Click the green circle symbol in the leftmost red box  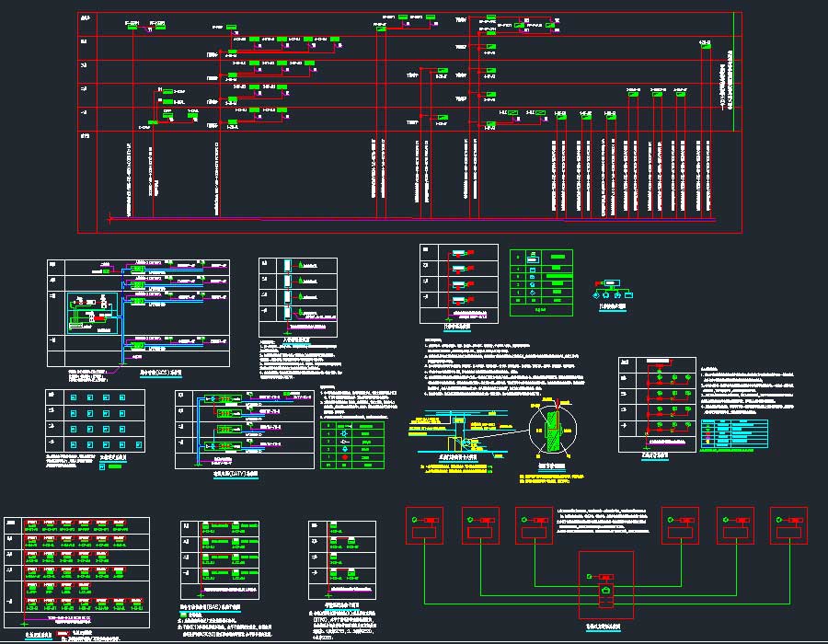tap(415, 520)
